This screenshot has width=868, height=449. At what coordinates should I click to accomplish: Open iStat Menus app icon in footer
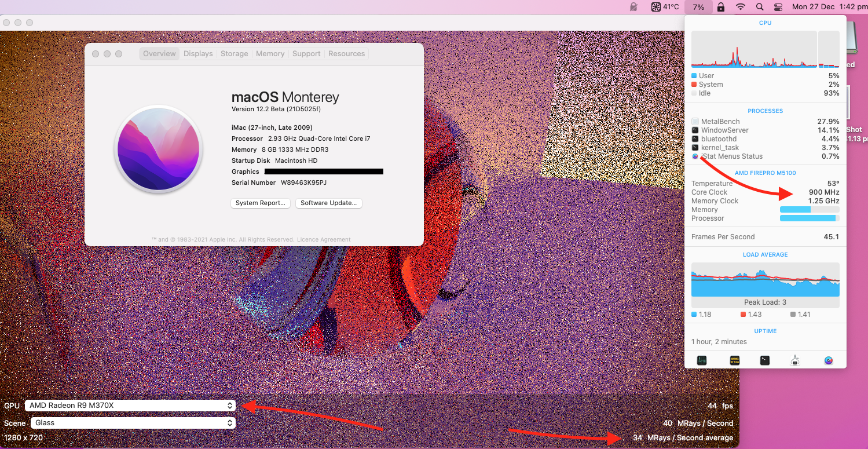pos(829,360)
